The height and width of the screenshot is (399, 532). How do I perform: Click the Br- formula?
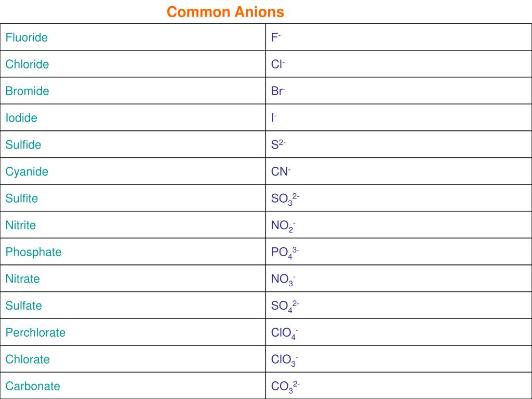coord(278,91)
